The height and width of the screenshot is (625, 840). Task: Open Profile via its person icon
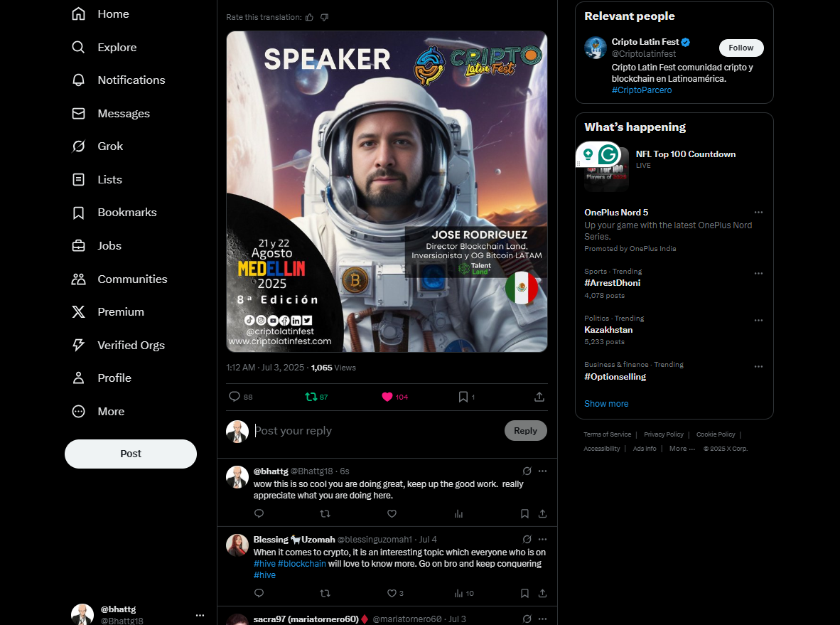tap(78, 378)
